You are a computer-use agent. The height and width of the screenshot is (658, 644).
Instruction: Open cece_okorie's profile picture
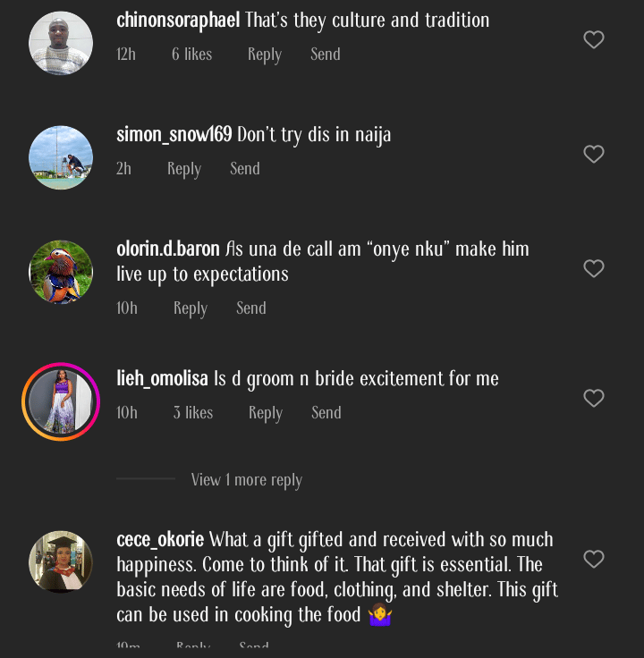click(61, 562)
